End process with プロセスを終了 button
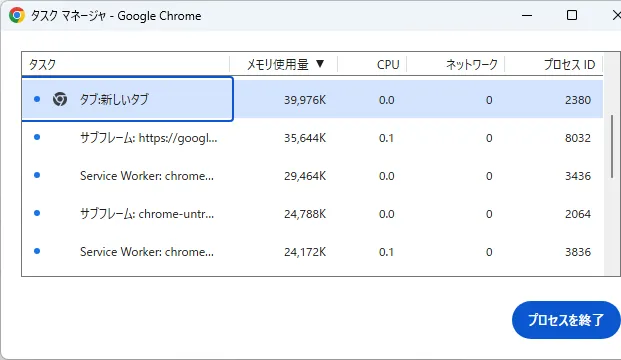 pyautogui.click(x=566, y=320)
